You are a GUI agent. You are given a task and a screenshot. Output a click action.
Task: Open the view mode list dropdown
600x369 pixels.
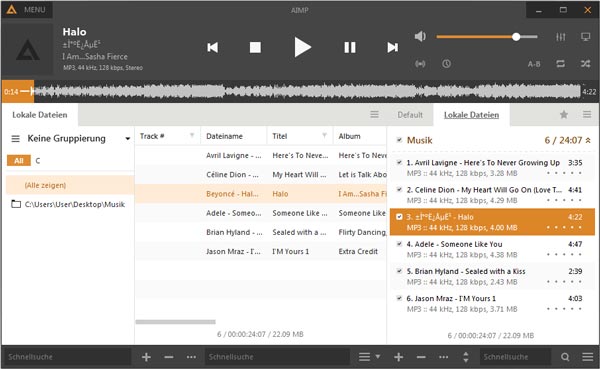pos(369,357)
